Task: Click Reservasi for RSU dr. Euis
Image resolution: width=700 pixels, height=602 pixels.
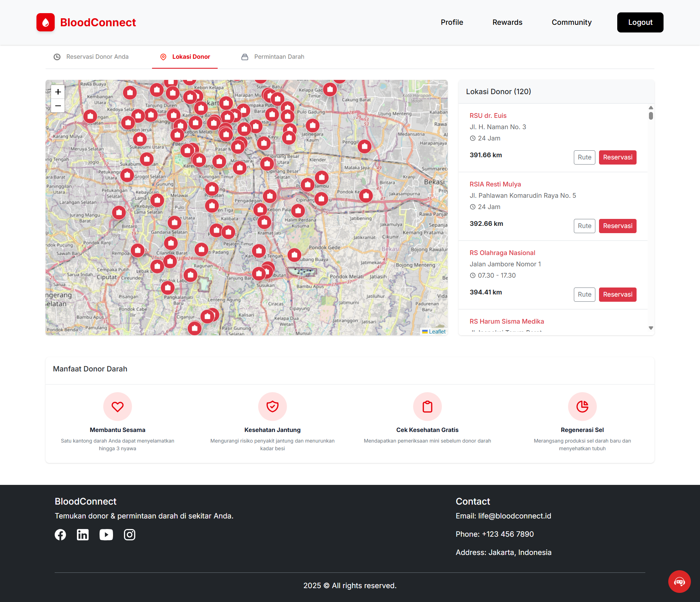Action: pos(617,157)
